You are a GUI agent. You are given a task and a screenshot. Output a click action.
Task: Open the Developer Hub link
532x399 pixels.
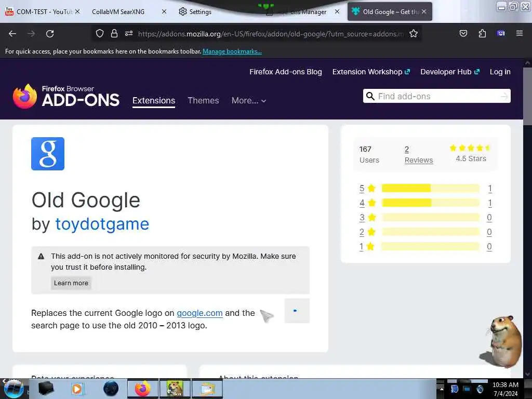450,72
